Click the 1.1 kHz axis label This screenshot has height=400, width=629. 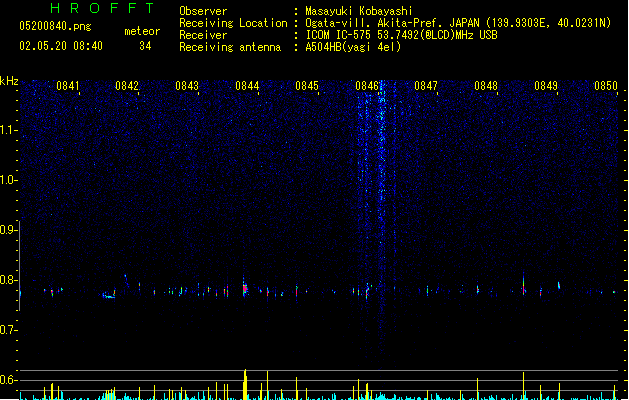pyautogui.click(x=8, y=130)
